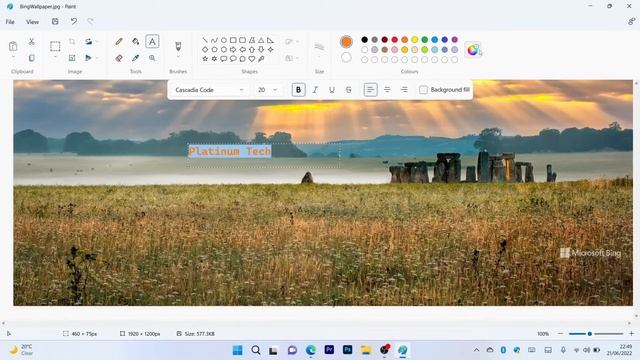
Task: Toggle Strikethrough formatting
Action: (x=349, y=90)
